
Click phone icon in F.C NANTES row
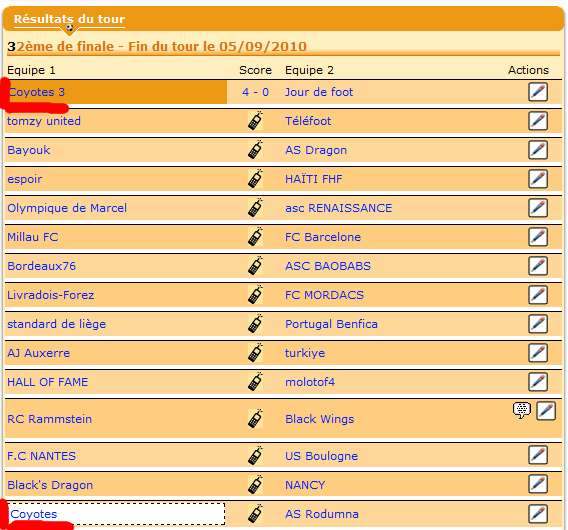coord(255,455)
